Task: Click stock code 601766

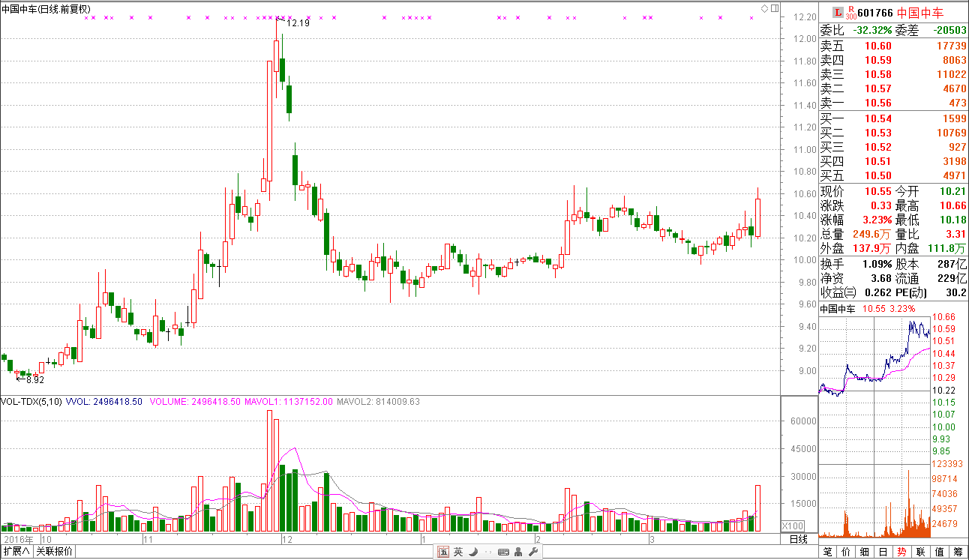Action: click(x=874, y=13)
